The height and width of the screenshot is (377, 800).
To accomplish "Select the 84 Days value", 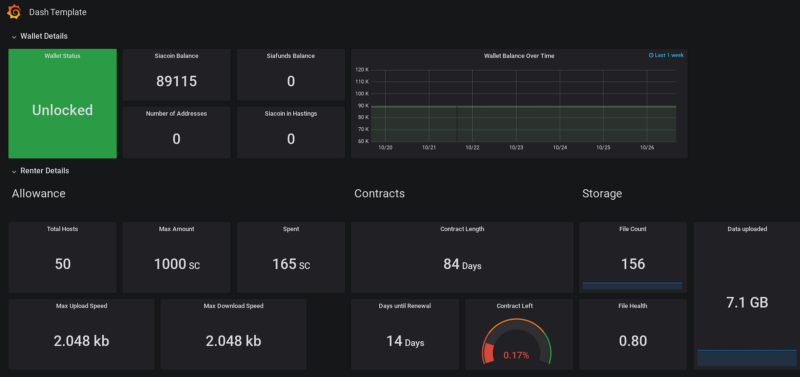I will tap(462, 265).
